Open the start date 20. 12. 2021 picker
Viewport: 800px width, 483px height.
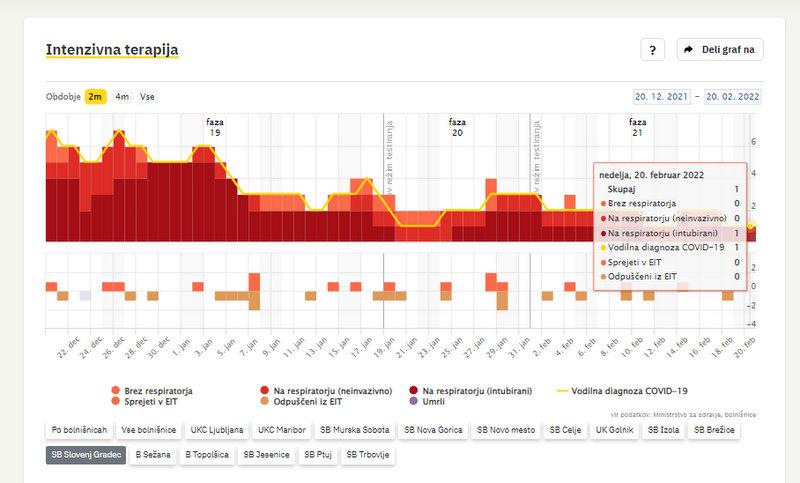coord(661,97)
